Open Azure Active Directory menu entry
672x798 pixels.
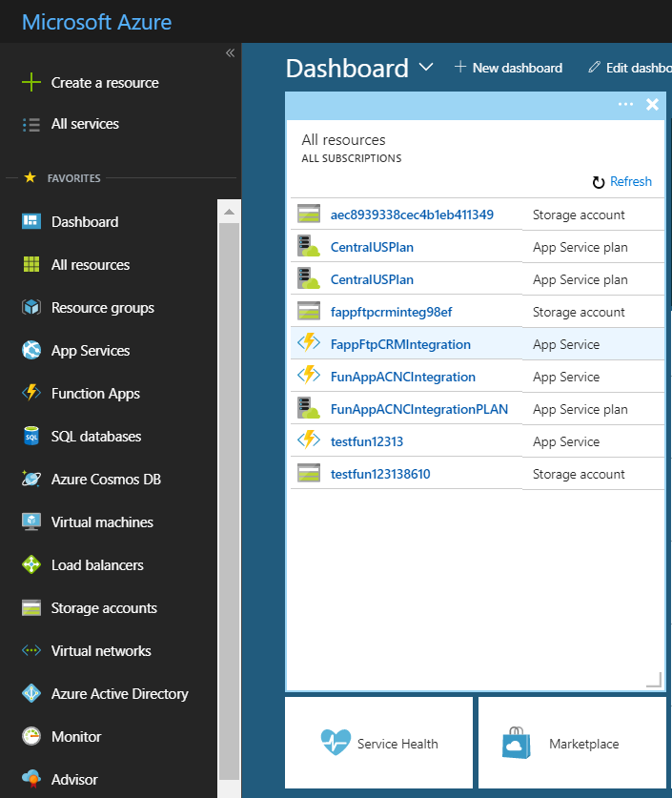click(x=119, y=694)
